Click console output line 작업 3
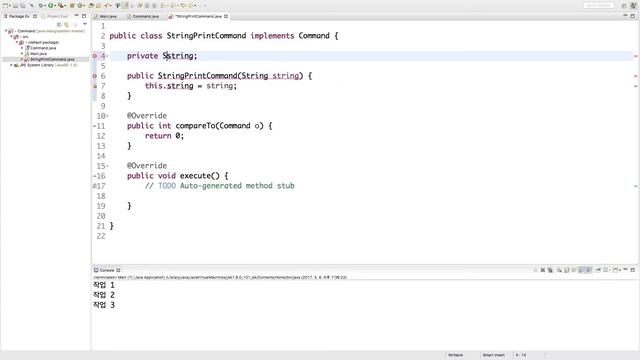The image size is (640, 360). pyautogui.click(x=104, y=305)
